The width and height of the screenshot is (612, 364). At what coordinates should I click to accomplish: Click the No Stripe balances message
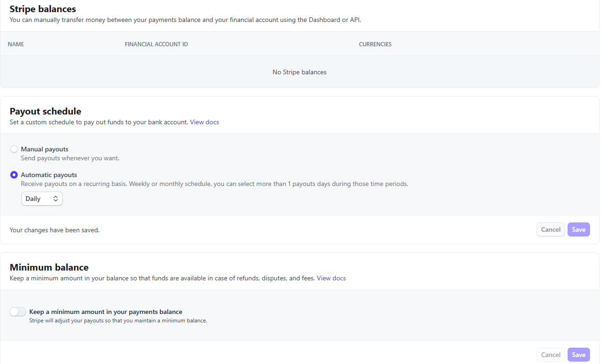[300, 72]
